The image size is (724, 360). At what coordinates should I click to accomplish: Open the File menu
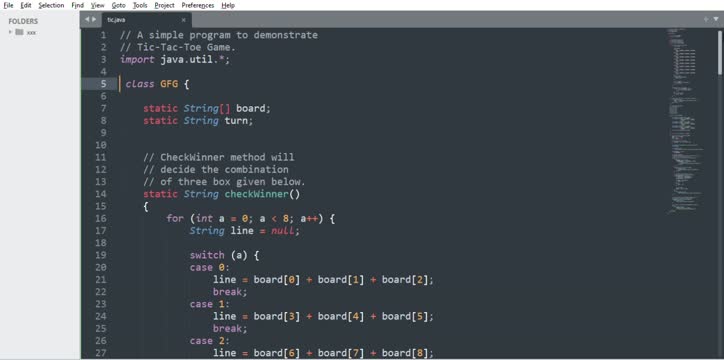8,6
